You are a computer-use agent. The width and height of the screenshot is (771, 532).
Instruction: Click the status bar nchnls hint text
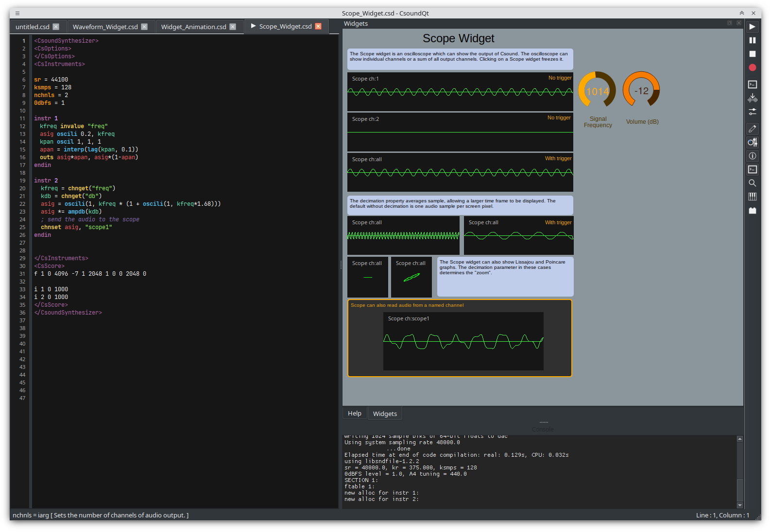click(101, 515)
